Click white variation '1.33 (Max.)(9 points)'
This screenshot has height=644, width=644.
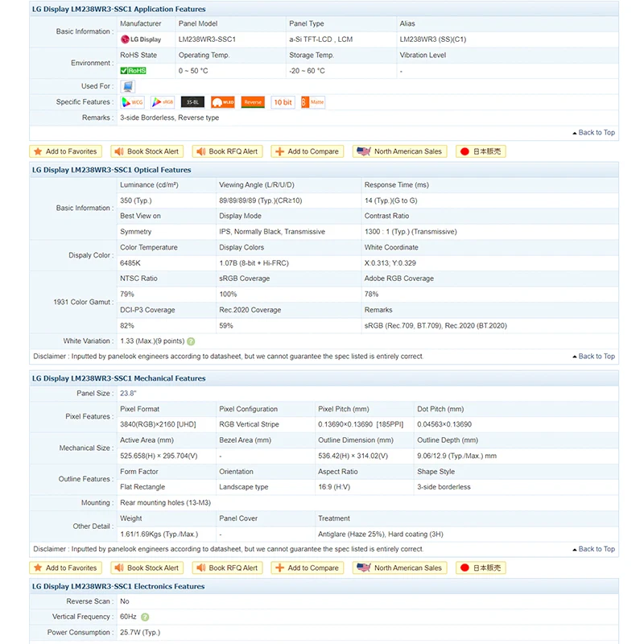click(152, 341)
